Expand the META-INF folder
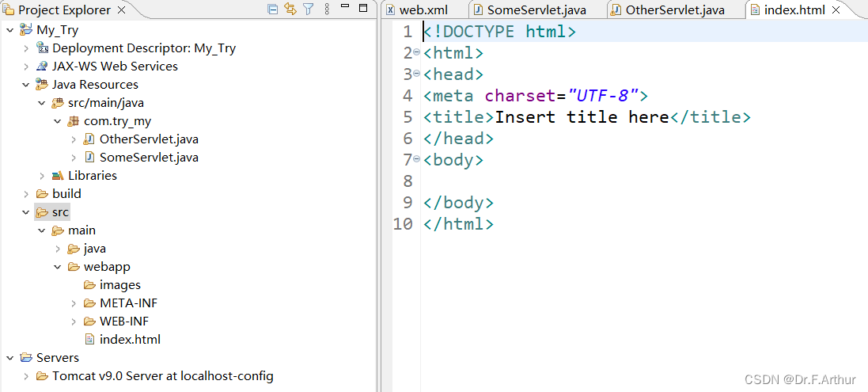The width and height of the screenshot is (868, 392). (x=74, y=303)
